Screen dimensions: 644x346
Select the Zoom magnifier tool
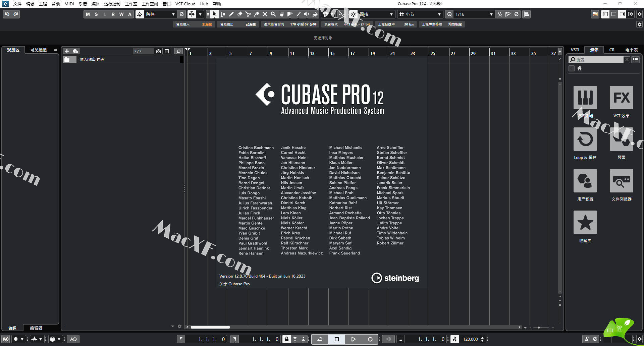[x=273, y=14]
